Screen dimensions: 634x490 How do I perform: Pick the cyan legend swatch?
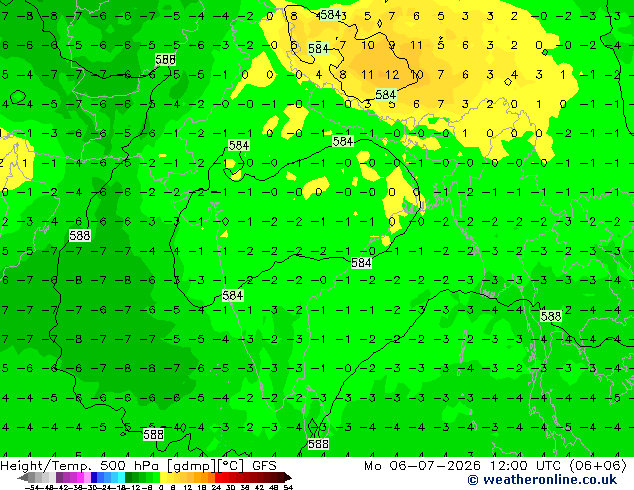tap(121, 477)
